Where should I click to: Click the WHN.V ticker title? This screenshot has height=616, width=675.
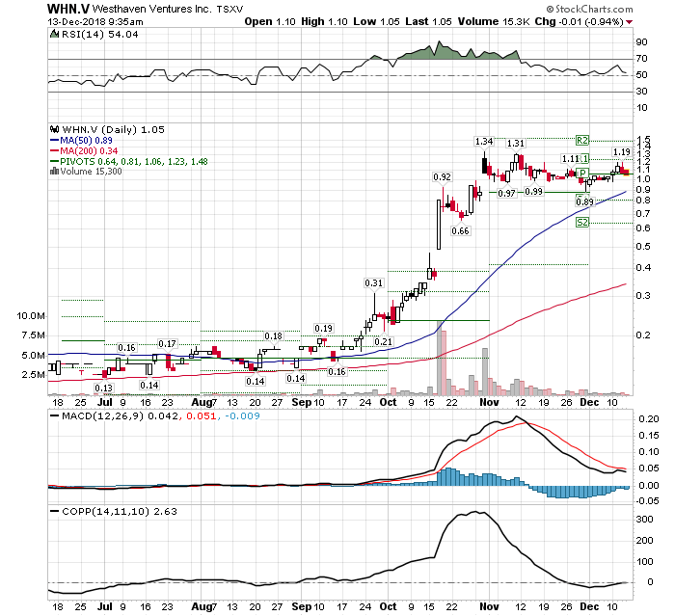tap(68, 9)
